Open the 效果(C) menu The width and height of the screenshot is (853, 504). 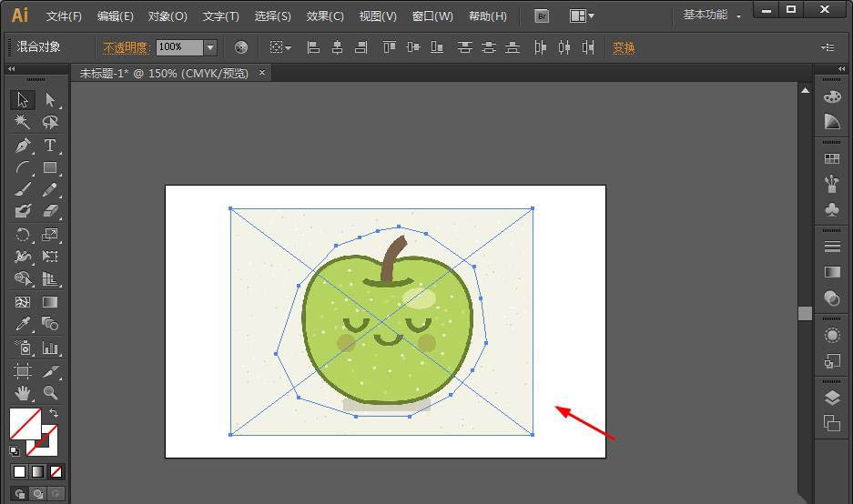click(x=325, y=16)
